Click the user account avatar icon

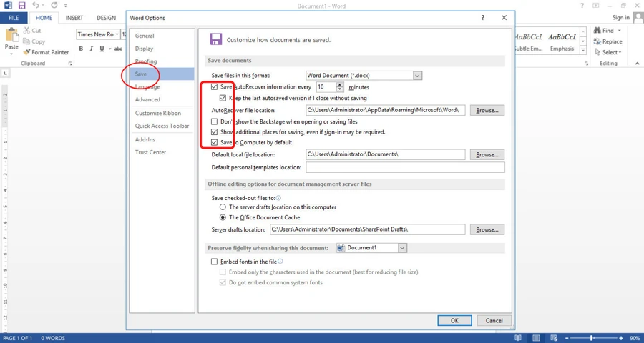pyautogui.click(x=638, y=18)
